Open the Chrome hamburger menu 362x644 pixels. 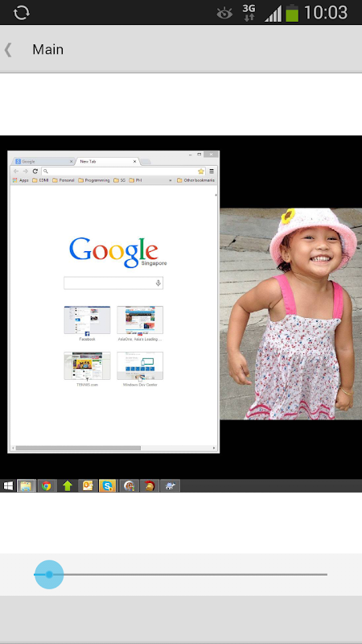coord(212,171)
